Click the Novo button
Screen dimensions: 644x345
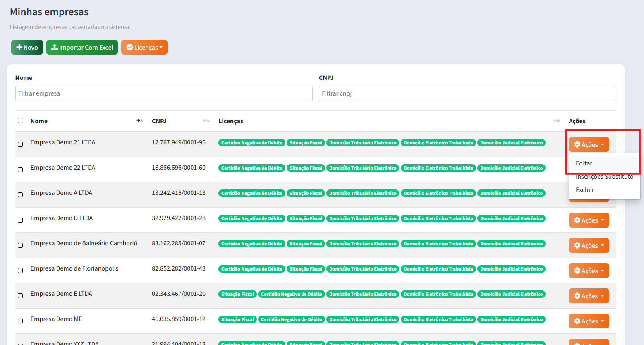(26, 47)
